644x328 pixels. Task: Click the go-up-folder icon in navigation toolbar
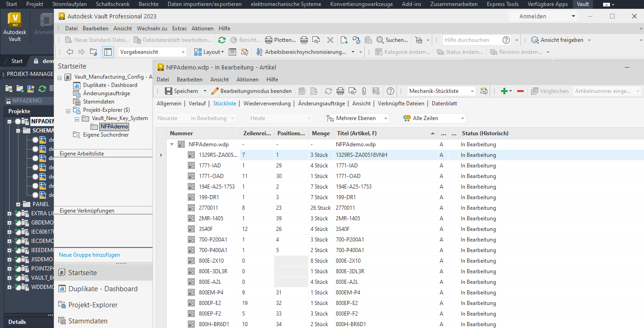[x=93, y=52]
